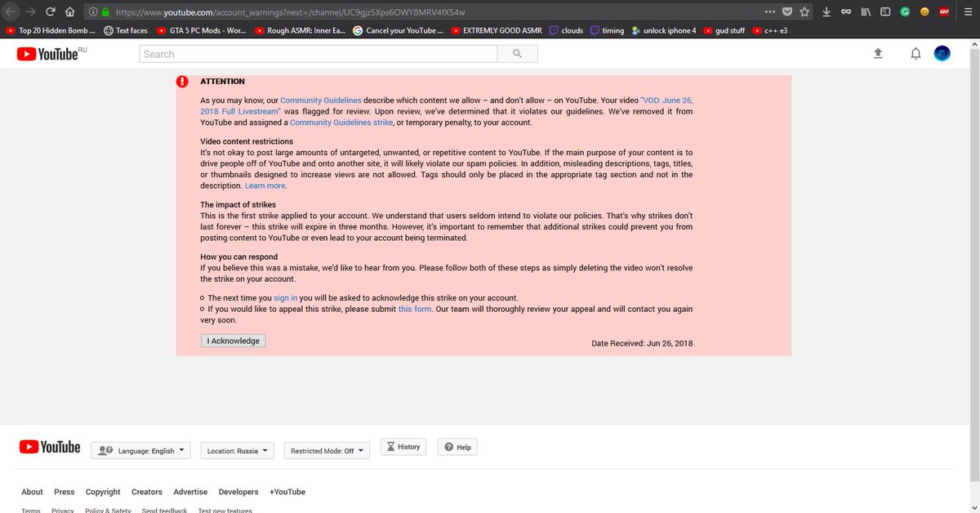Viewport: 980px width, 513px height.
Task: Open this form appeal link
Action: tap(415, 310)
